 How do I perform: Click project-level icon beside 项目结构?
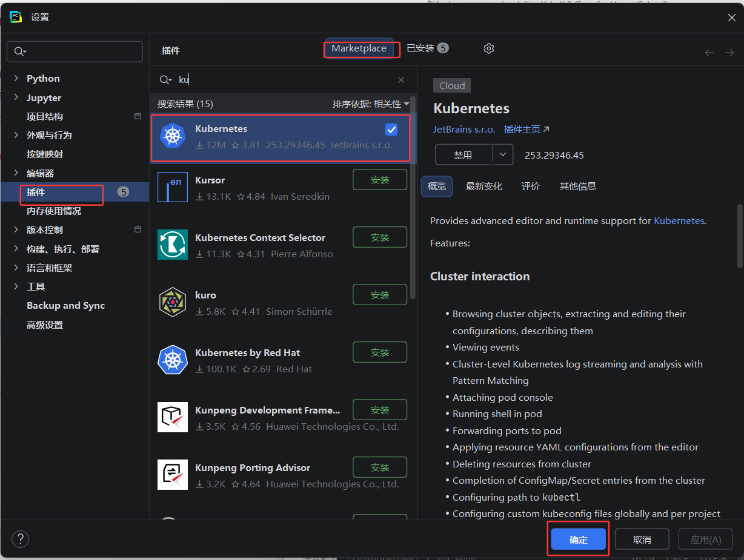coord(138,116)
